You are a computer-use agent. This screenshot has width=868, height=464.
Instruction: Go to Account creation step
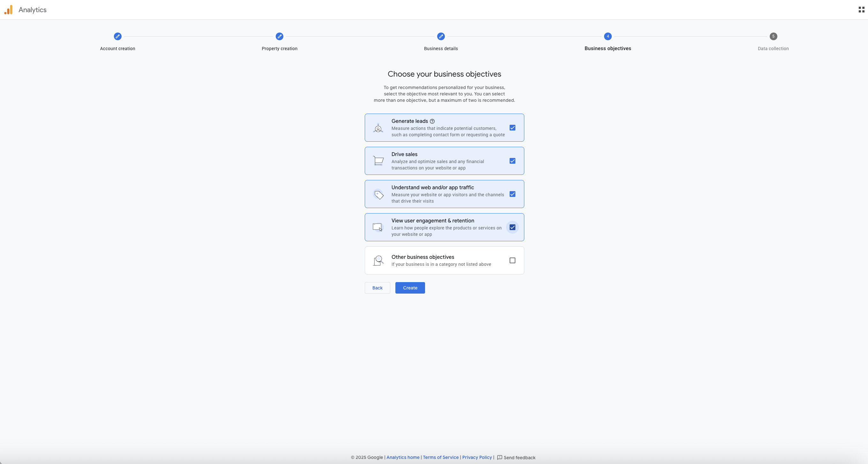(118, 36)
